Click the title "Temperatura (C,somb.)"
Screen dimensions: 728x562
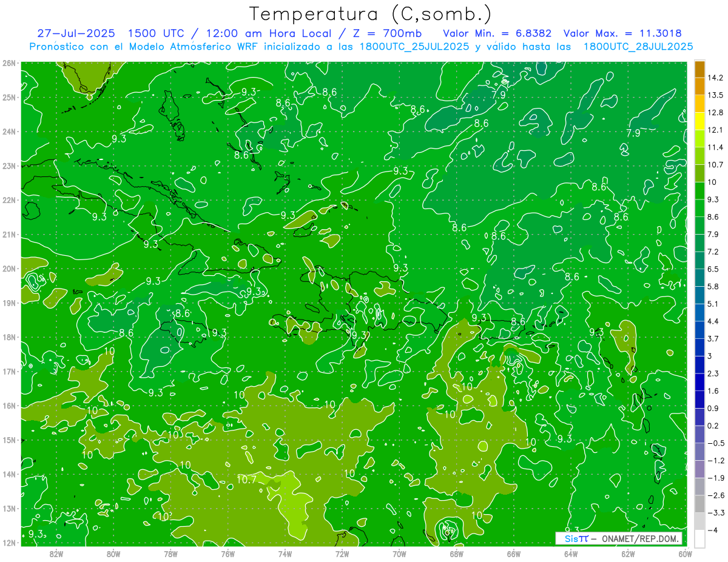(371, 14)
